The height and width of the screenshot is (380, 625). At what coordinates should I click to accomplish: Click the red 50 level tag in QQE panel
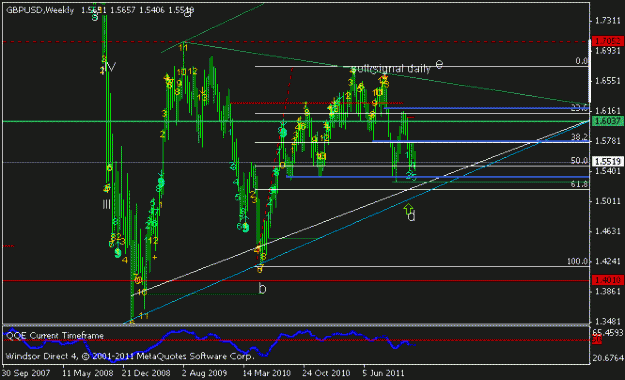tap(597, 340)
